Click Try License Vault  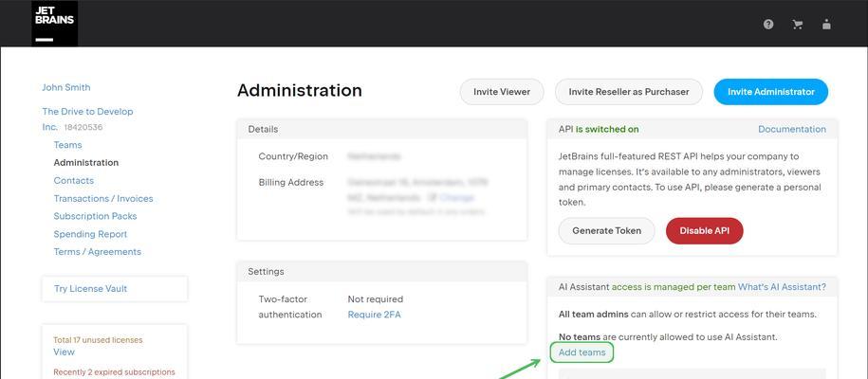(x=91, y=289)
